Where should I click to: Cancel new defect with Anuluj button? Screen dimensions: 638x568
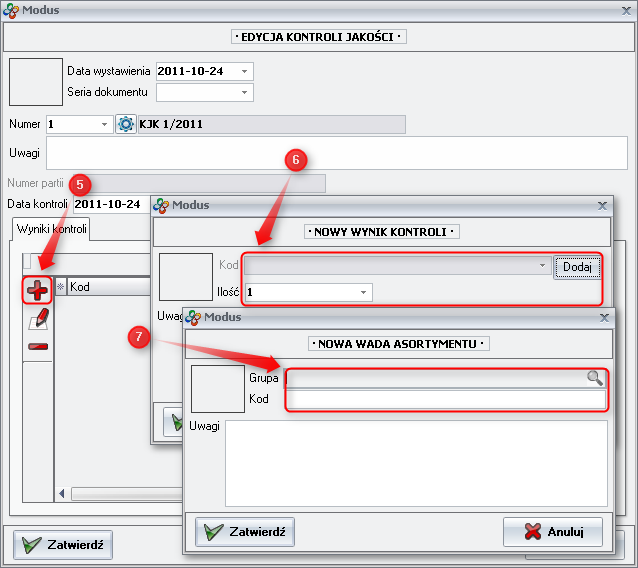tap(553, 531)
